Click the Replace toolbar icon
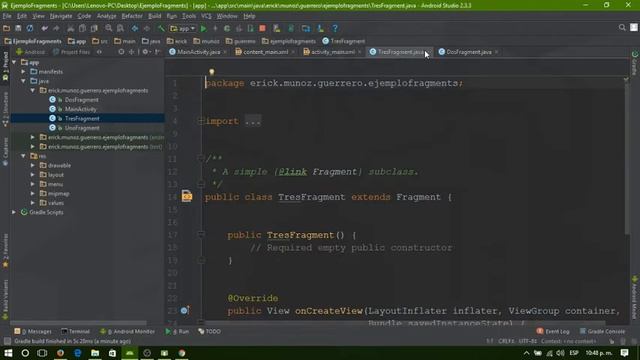This screenshot has width=640, height=360. 120,28
